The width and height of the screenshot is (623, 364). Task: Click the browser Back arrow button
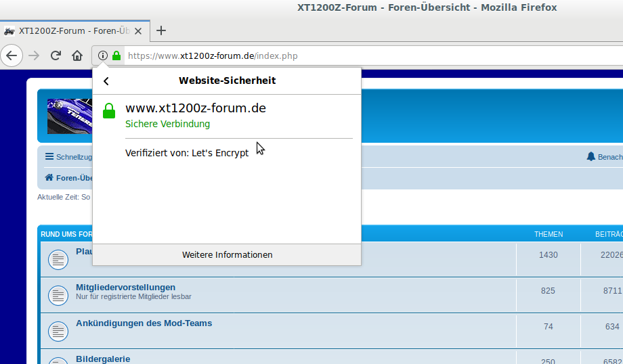12,55
